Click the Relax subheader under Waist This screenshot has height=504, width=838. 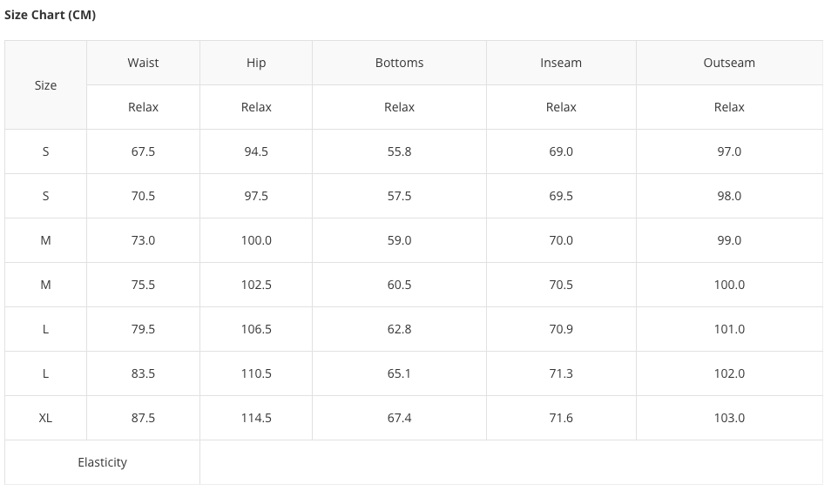tap(143, 107)
